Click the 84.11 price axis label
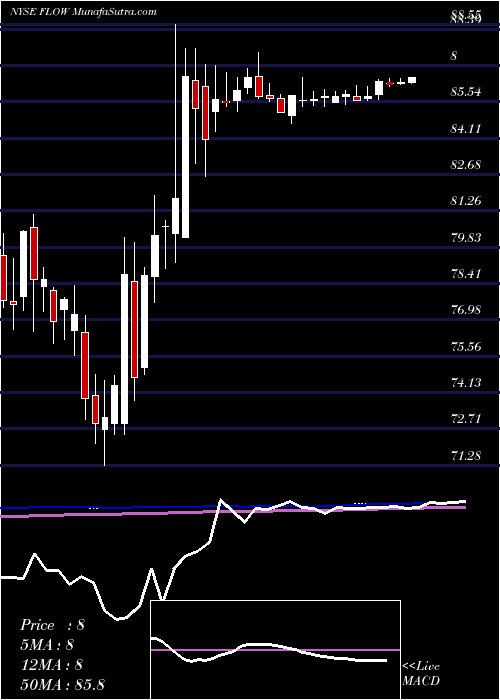This screenshot has height=700, width=500. [x=467, y=129]
